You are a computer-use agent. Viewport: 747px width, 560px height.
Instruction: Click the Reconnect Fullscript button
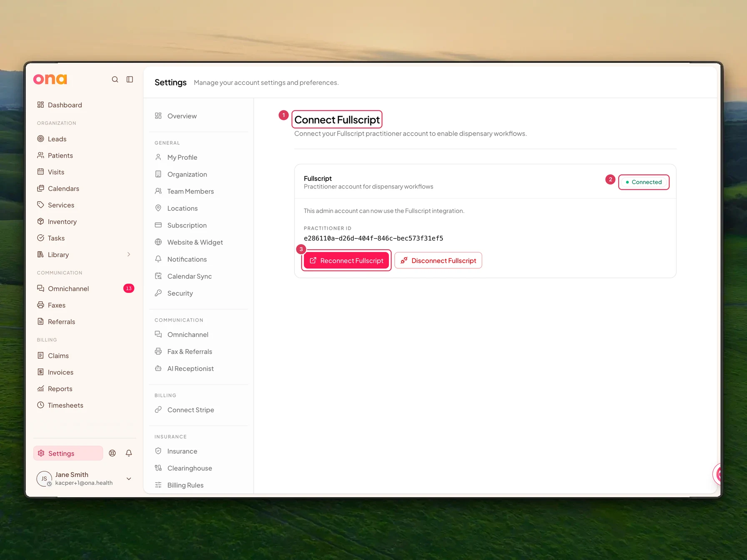346,260
